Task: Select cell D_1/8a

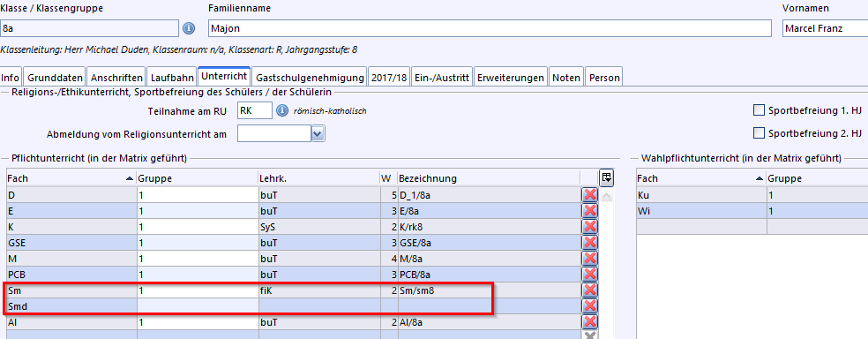Action: click(x=489, y=195)
